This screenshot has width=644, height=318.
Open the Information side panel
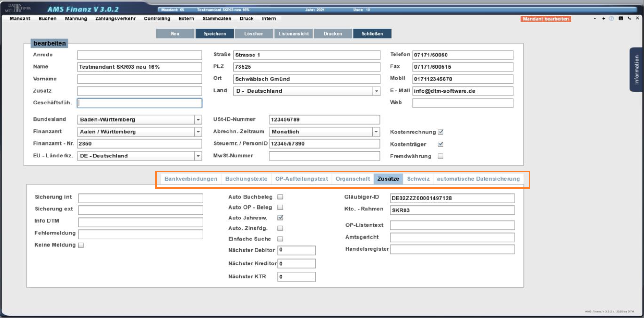coord(637,70)
